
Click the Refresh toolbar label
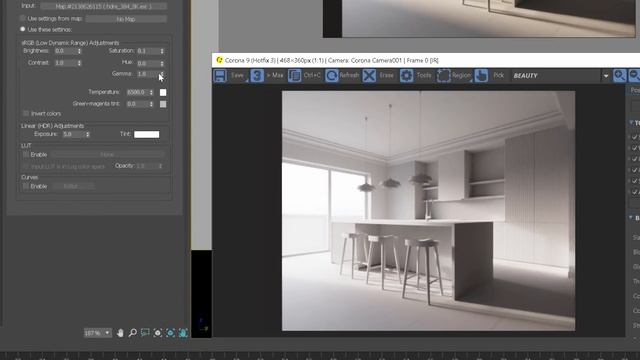pyautogui.click(x=349, y=76)
